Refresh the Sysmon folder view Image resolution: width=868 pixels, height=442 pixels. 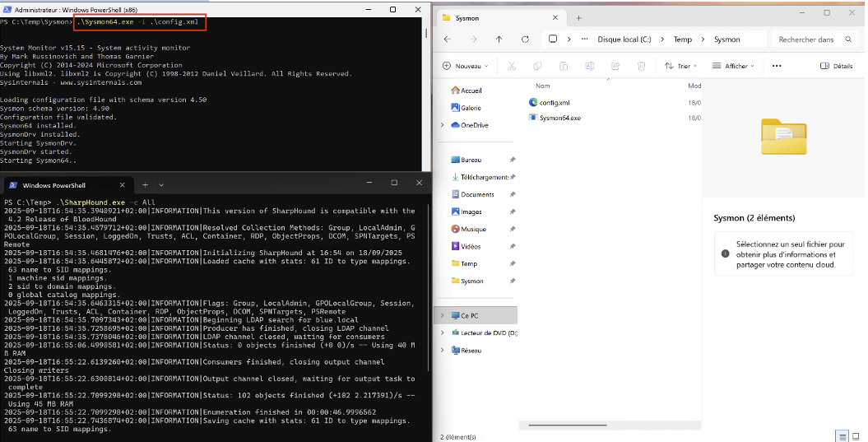525,39
